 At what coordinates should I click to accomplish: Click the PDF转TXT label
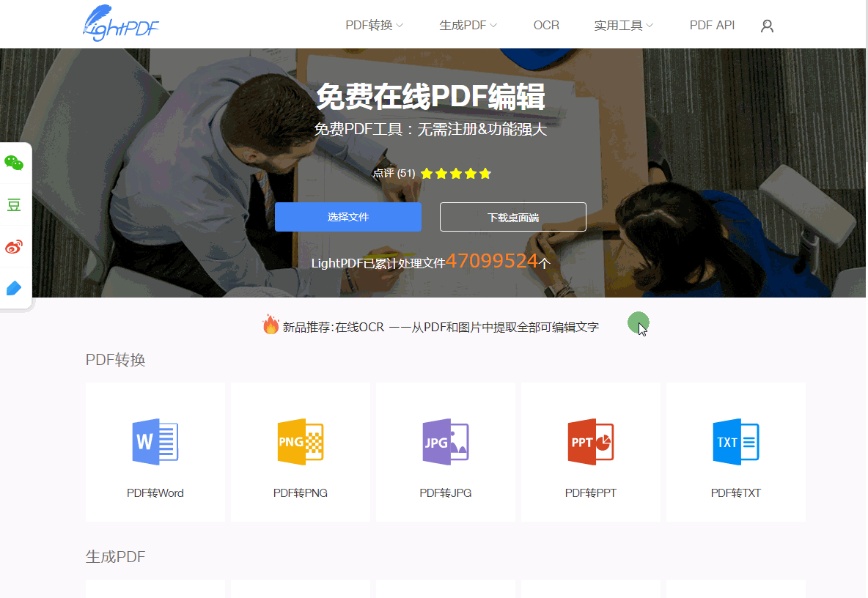tap(736, 493)
